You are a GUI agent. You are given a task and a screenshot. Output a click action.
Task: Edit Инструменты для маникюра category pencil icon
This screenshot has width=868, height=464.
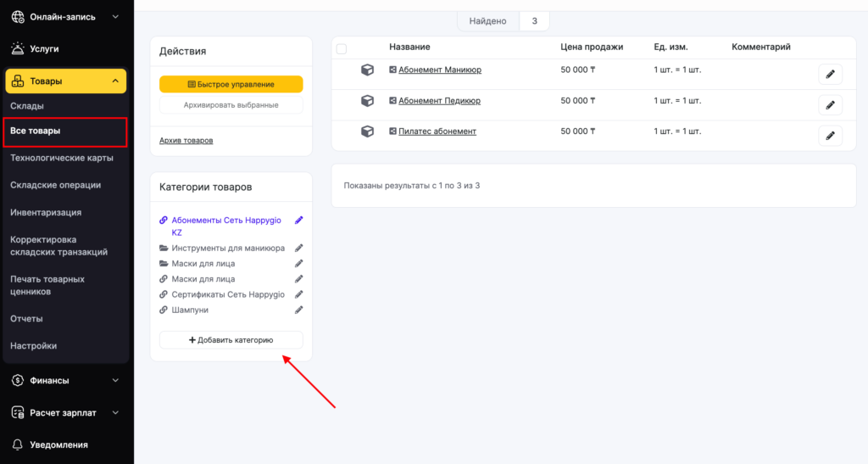tap(298, 249)
